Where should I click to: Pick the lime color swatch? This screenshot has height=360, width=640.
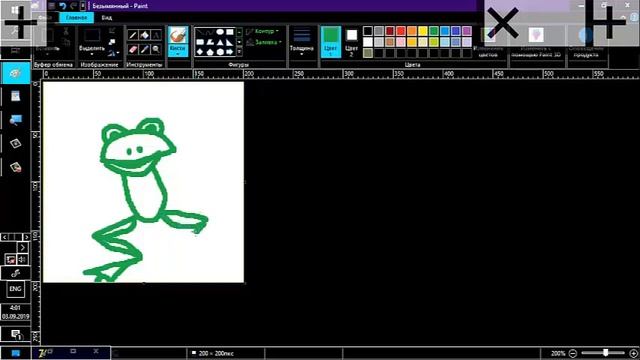pos(434,42)
